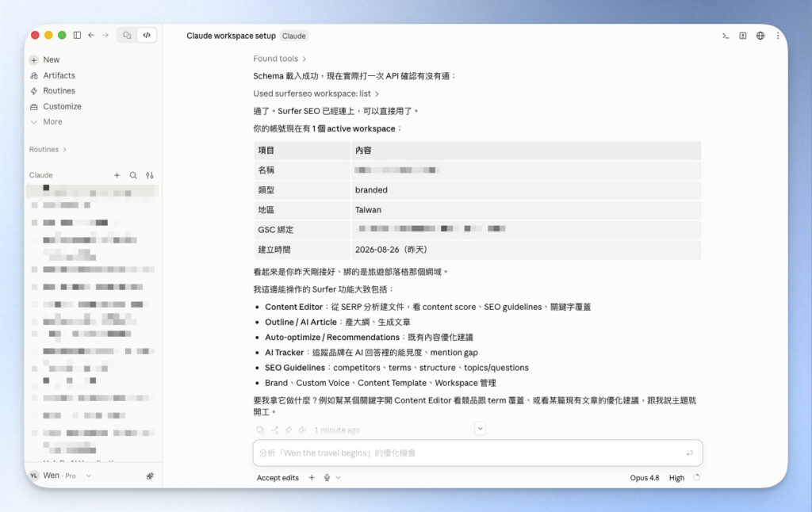
Task: Focus the message input field
Action: [477, 453]
